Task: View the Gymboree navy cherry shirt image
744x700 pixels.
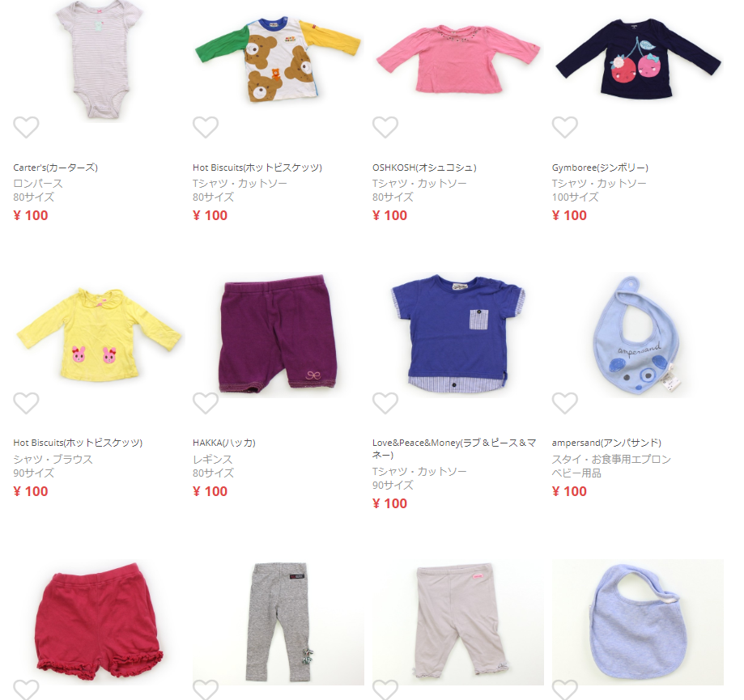Action: coord(638,60)
